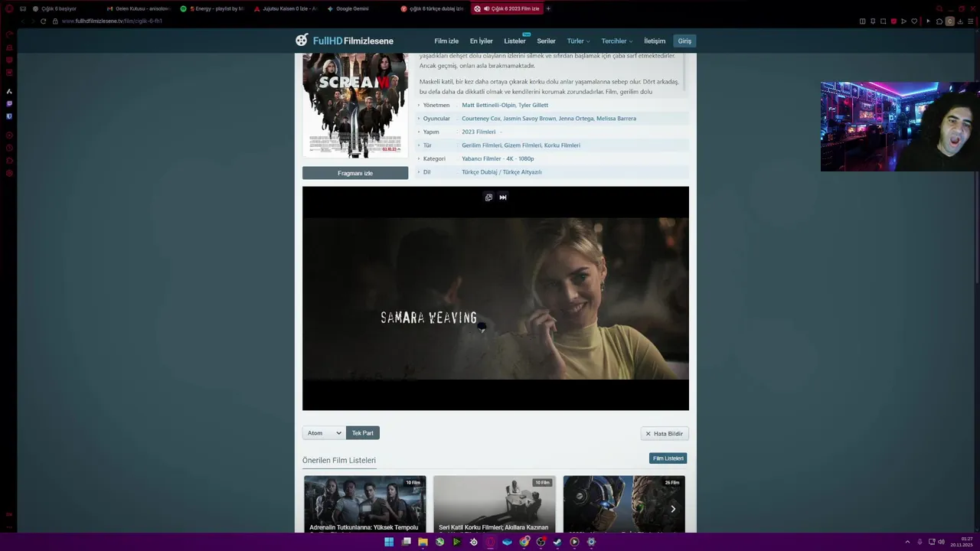Click the video player frame

click(495, 298)
